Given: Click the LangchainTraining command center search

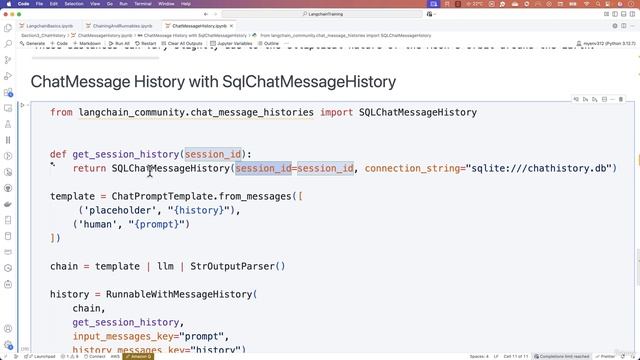Looking at the screenshot, I should pyautogui.click(x=322, y=14).
